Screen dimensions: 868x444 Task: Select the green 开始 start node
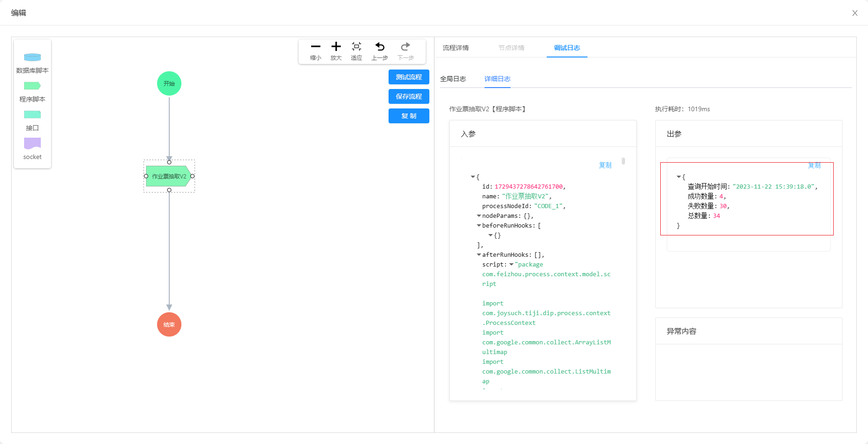pyautogui.click(x=169, y=83)
